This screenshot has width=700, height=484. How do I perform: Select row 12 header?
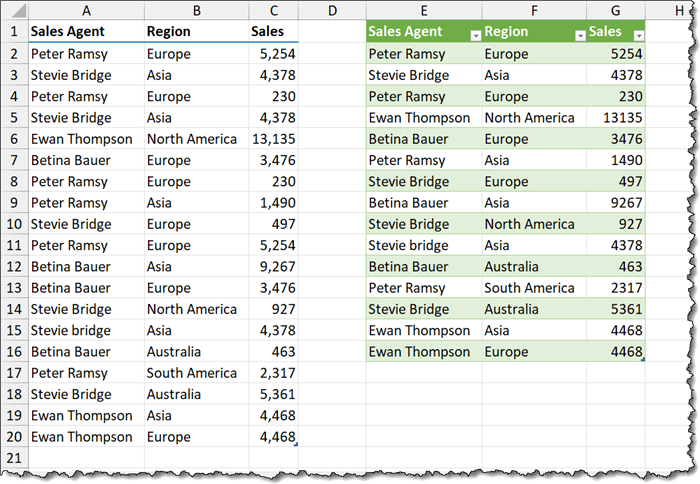pyautogui.click(x=13, y=266)
